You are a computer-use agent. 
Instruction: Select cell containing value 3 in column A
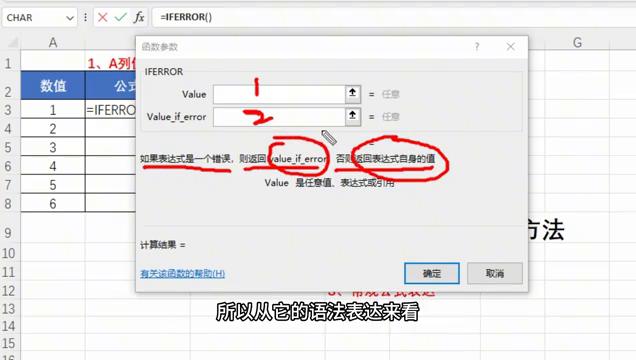[53, 147]
